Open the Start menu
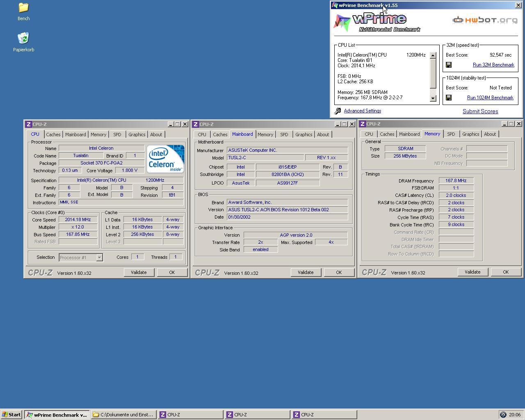525x420 pixels. tap(11, 415)
